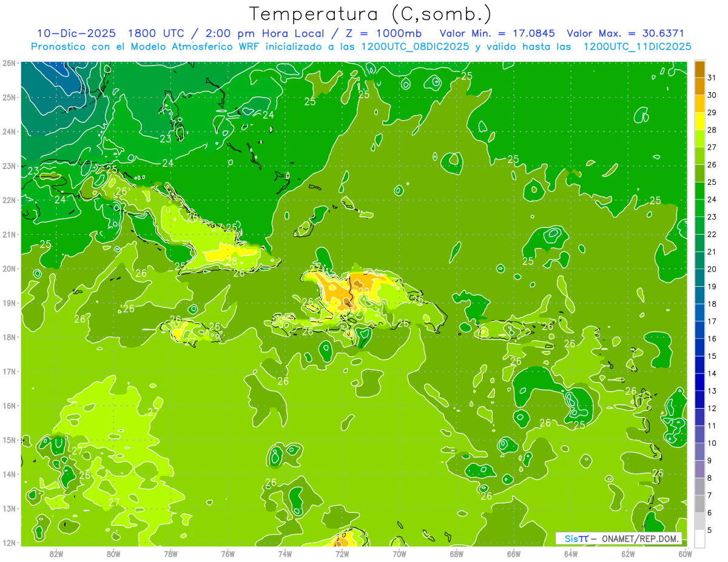Click the "1800 UTC" time label
The width and height of the screenshot is (728, 562).
coord(155,33)
